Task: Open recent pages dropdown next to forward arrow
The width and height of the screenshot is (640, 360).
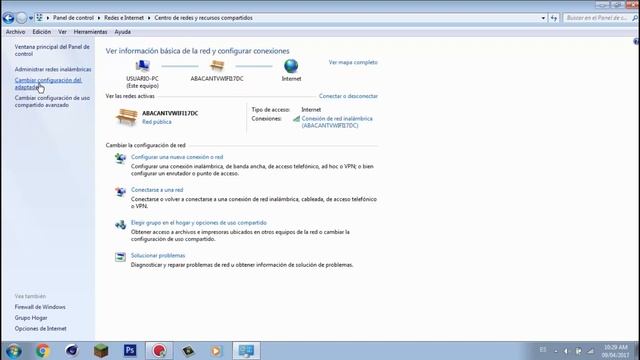Action: (x=31, y=18)
